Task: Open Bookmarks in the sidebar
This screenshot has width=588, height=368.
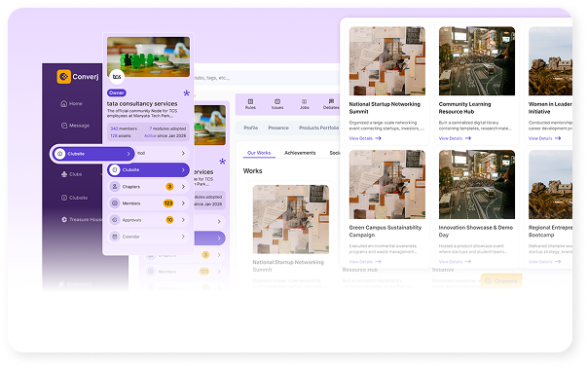Action: tap(75, 284)
